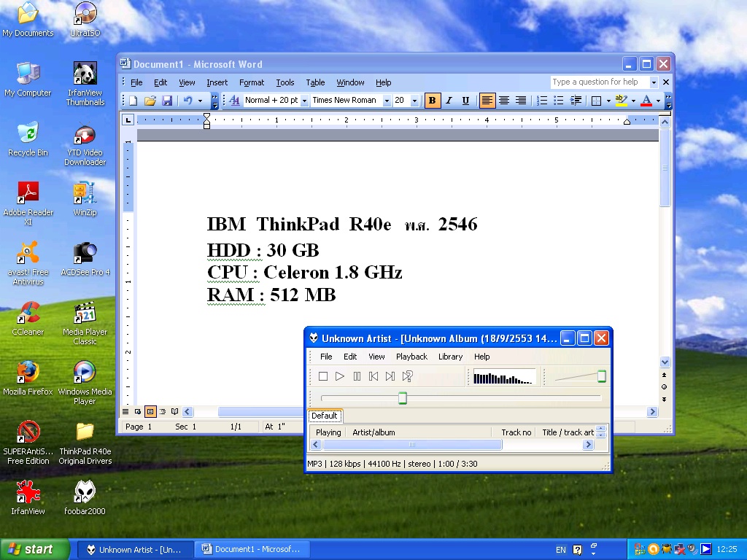Expand the border style dropdown arrow

coord(608,101)
